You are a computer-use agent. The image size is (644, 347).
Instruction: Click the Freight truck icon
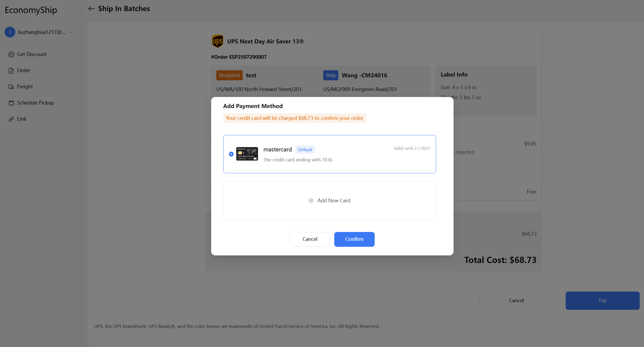coord(11,87)
